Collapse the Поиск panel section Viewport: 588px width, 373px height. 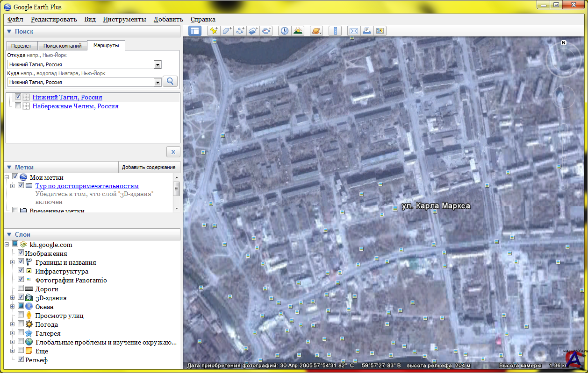click(9, 31)
